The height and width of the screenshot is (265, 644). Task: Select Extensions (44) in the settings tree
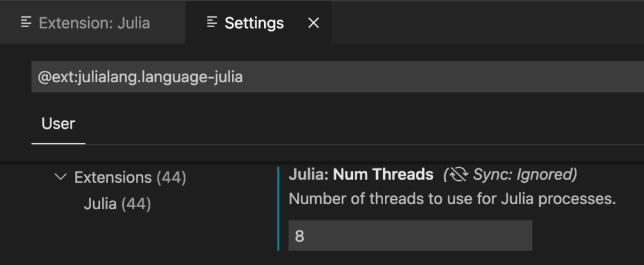pyautogui.click(x=130, y=178)
